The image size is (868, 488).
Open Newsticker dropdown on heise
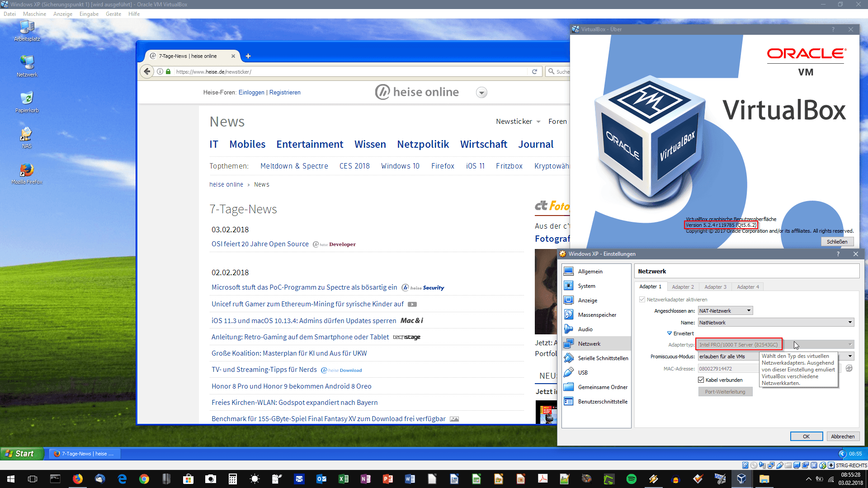tap(518, 122)
